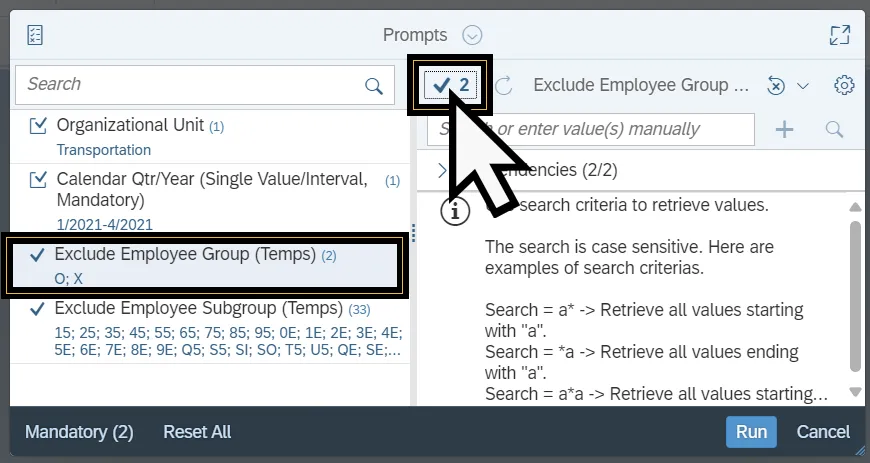Open the Prompts title dropdown chevron

click(x=473, y=35)
